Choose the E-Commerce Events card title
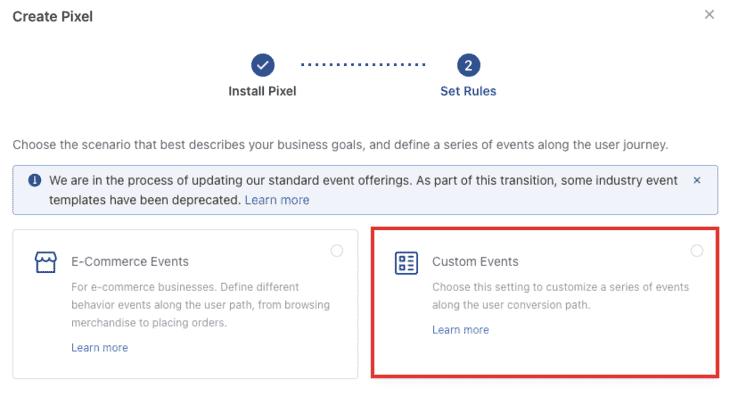The image size is (730, 405). [130, 262]
